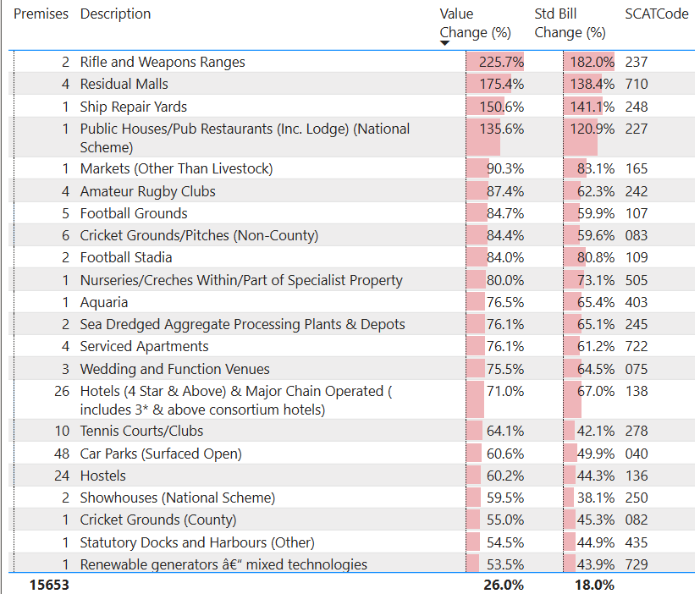Image resolution: width=700 pixels, height=594 pixels.
Task: Click the Std Bill Change (%) column header
Action: 570,23
